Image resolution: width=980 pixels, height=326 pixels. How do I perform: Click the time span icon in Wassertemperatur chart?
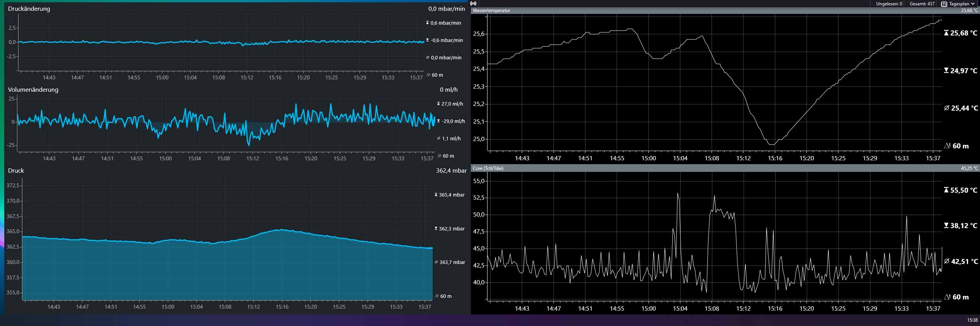pos(947,146)
